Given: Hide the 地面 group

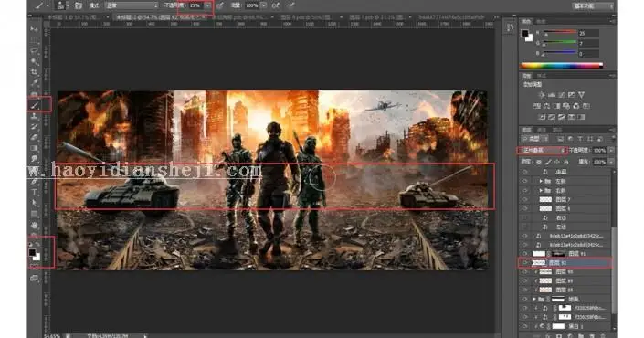Looking at the screenshot, I should (x=524, y=299).
